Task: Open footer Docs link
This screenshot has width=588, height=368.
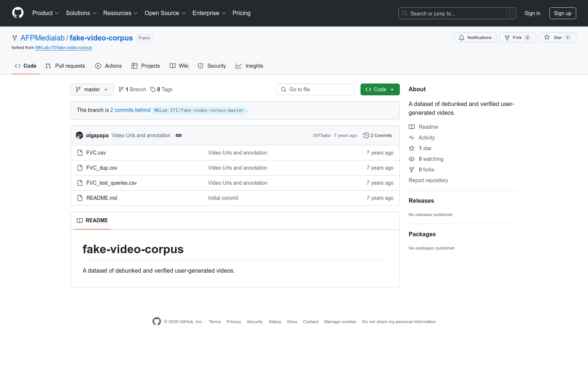Action: [292, 322]
